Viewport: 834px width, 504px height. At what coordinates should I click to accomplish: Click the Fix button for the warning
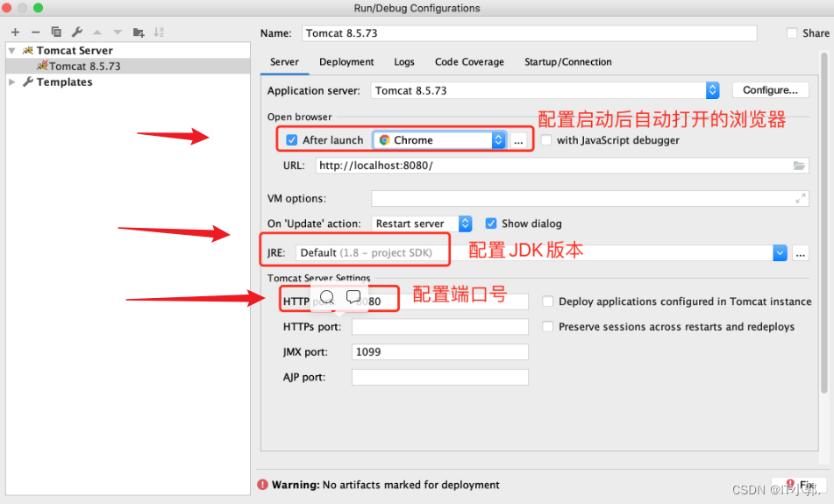pyautogui.click(x=800, y=485)
